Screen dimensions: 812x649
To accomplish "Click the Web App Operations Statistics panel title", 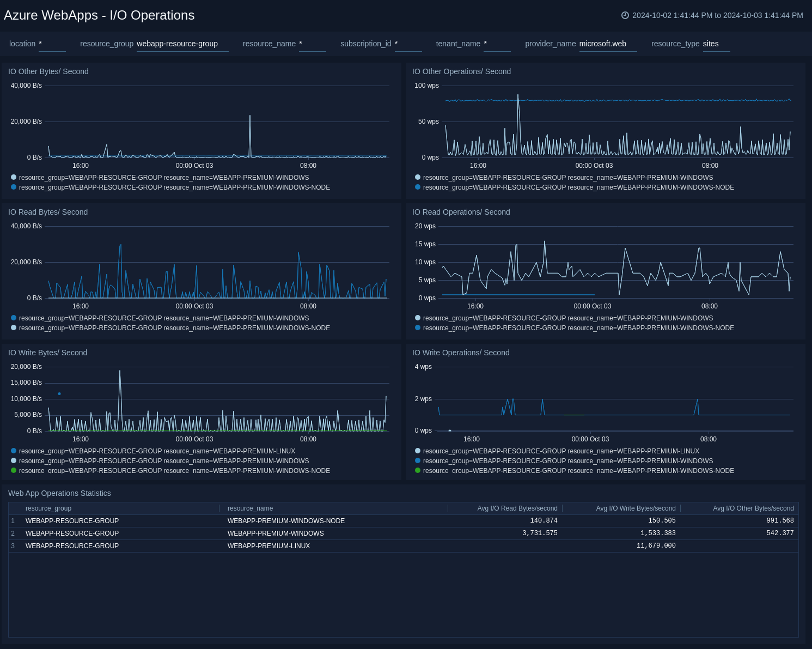I will [59, 493].
